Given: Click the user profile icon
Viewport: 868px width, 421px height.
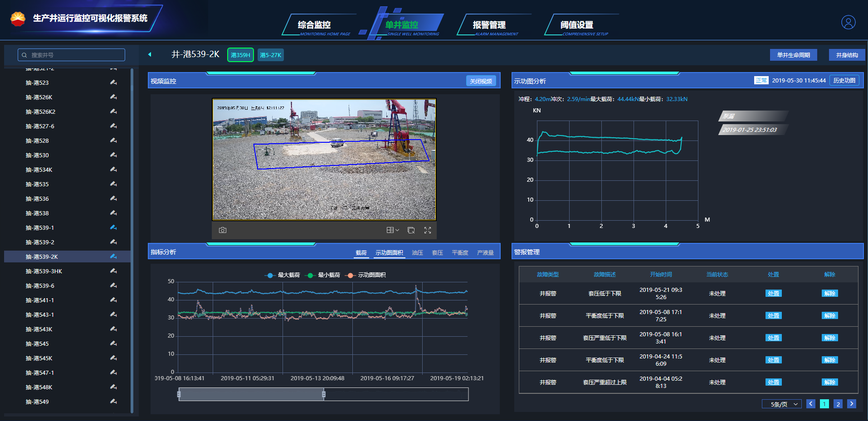Looking at the screenshot, I should 848,22.
